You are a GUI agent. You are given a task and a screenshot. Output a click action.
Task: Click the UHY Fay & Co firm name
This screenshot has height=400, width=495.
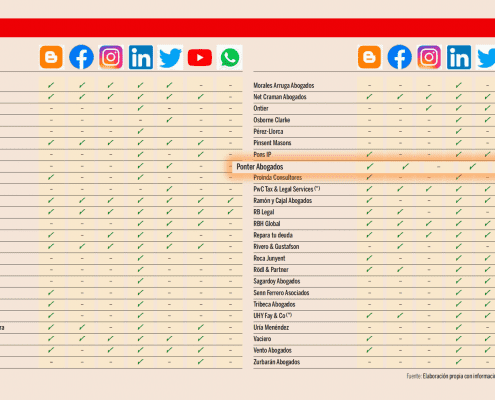coord(272,316)
